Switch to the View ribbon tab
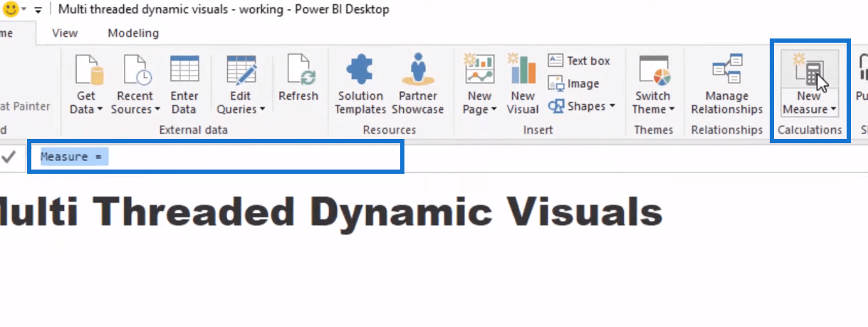 (65, 33)
